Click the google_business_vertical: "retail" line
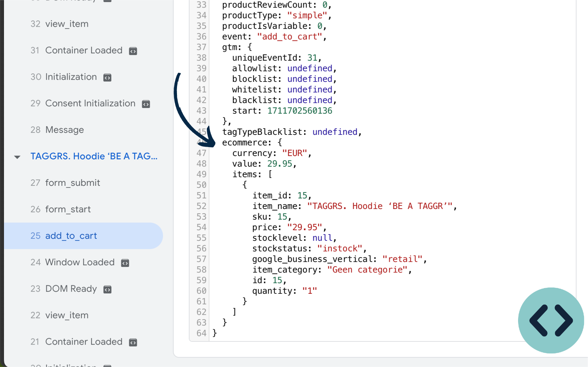This screenshot has height=367, width=588. 340,259
